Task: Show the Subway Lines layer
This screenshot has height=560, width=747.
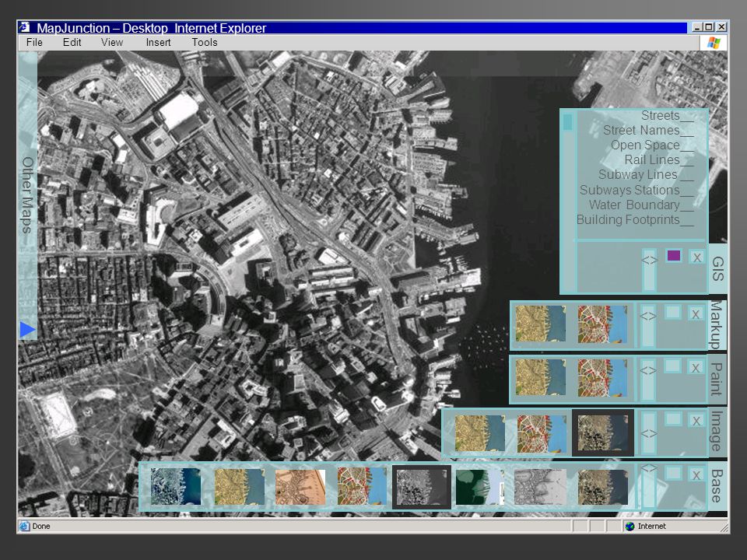Action: coord(646,175)
